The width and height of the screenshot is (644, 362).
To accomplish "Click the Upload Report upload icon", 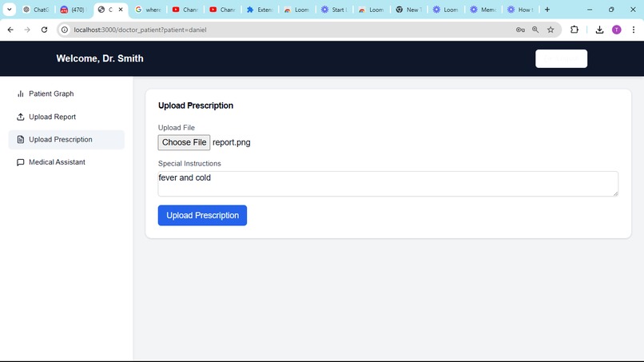I will tap(21, 117).
